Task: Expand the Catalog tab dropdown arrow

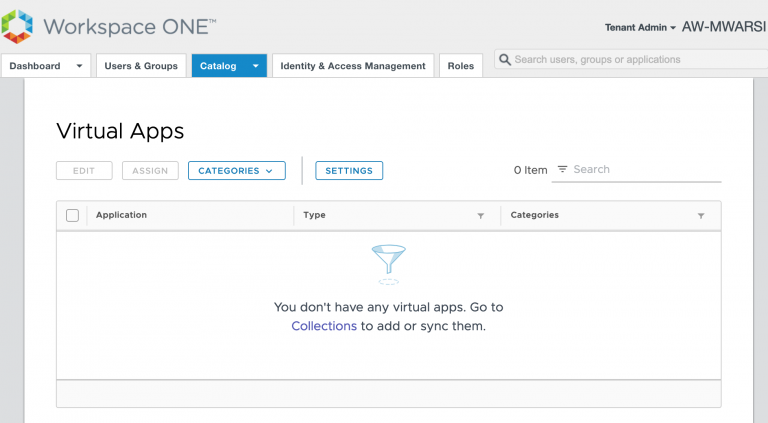Action: pyautogui.click(x=256, y=66)
